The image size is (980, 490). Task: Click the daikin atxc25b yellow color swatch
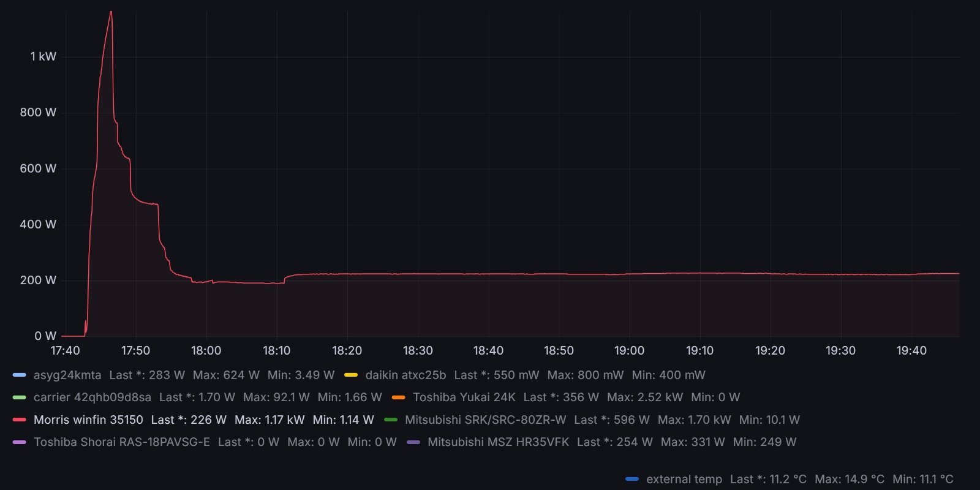[x=351, y=375]
